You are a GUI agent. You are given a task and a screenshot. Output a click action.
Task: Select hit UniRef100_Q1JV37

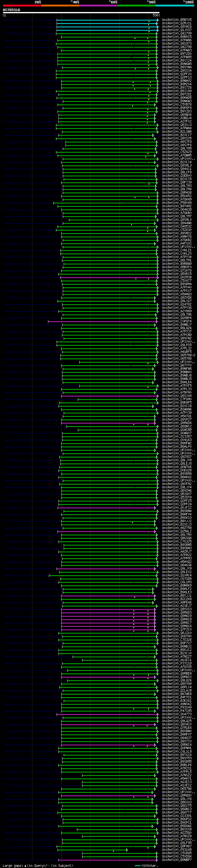[x=177, y=30]
